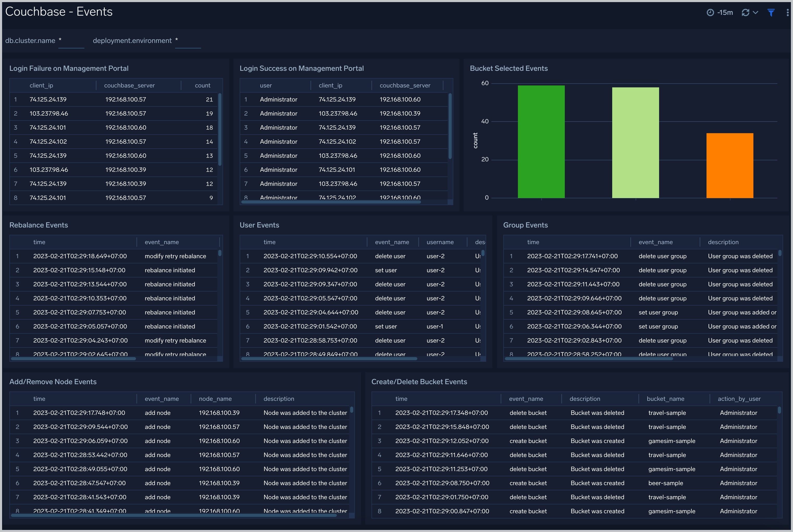The height and width of the screenshot is (532, 793).
Task: Sort Login Failure table by count header
Action: 202,85
